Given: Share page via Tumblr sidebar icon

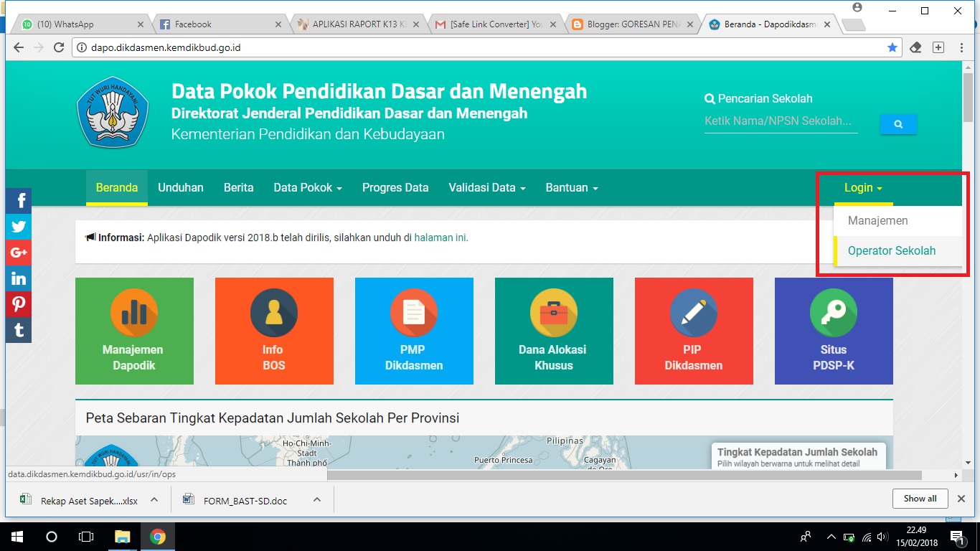Looking at the screenshot, I should [19, 330].
